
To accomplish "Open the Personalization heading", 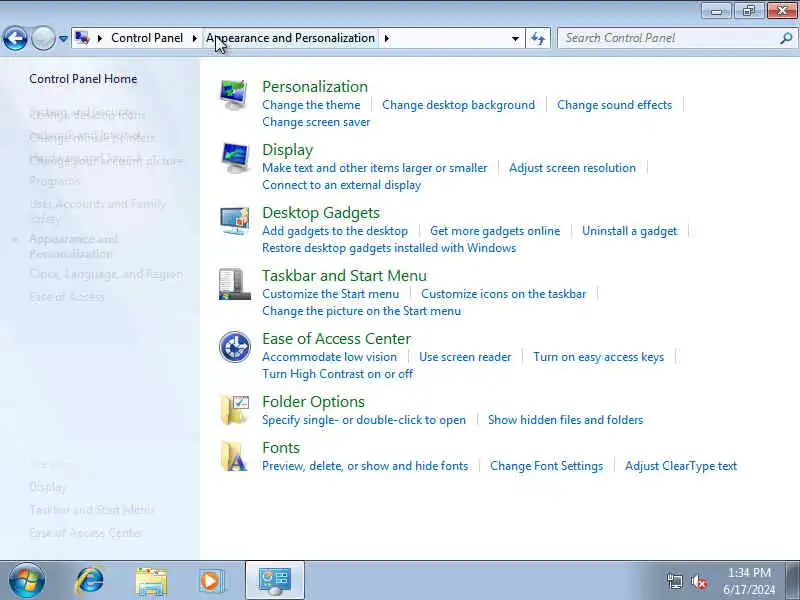I will (315, 87).
